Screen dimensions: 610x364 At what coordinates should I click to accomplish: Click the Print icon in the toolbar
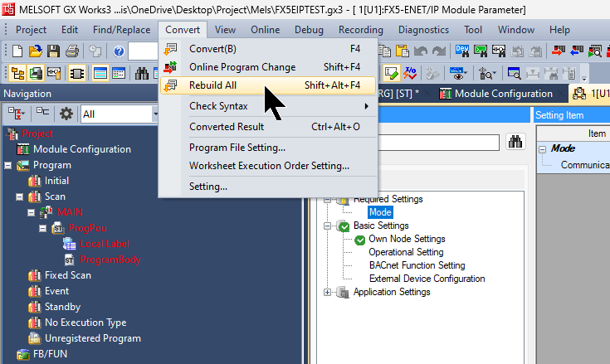[72, 51]
